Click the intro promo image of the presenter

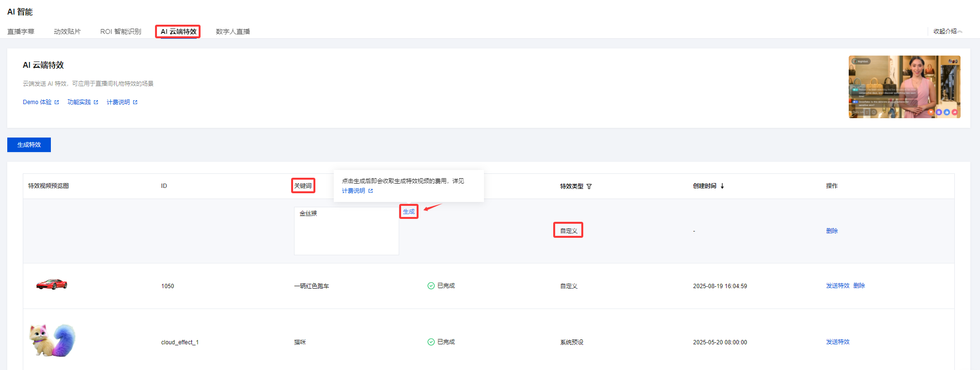904,87
